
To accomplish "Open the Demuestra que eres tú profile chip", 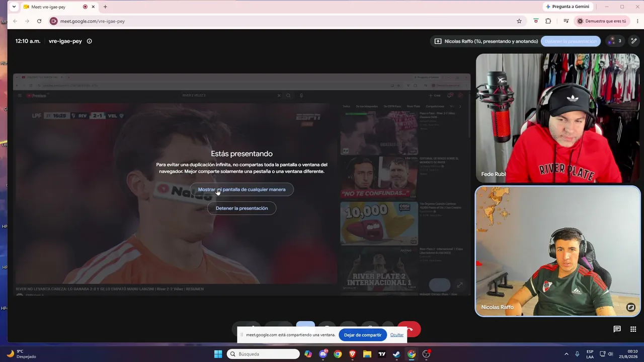I will [x=602, y=21].
